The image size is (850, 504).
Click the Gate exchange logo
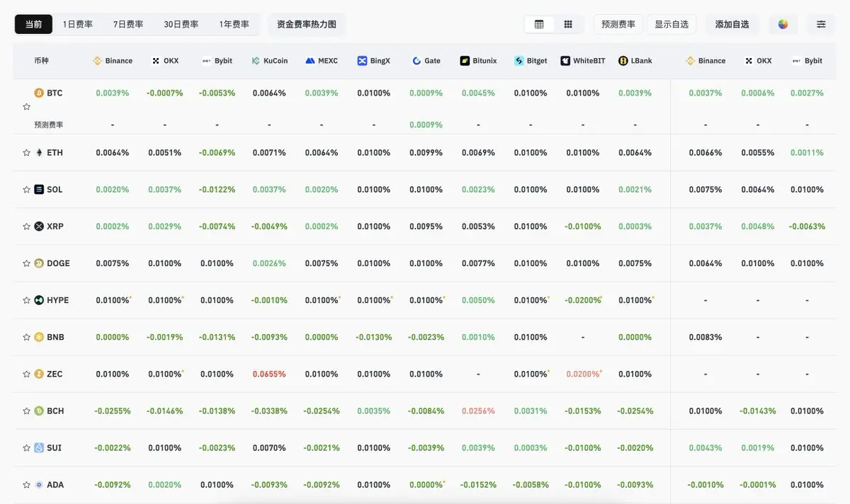(x=416, y=61)
